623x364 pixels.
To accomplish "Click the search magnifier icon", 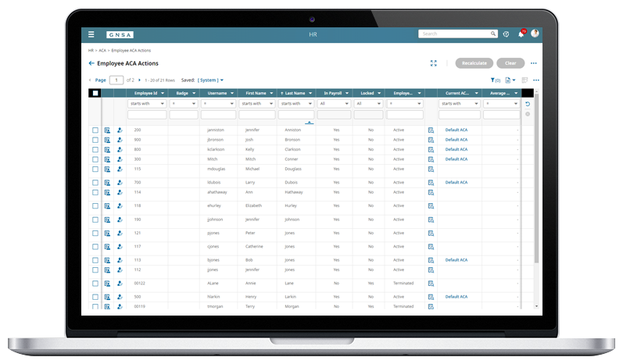I will 492,34.
